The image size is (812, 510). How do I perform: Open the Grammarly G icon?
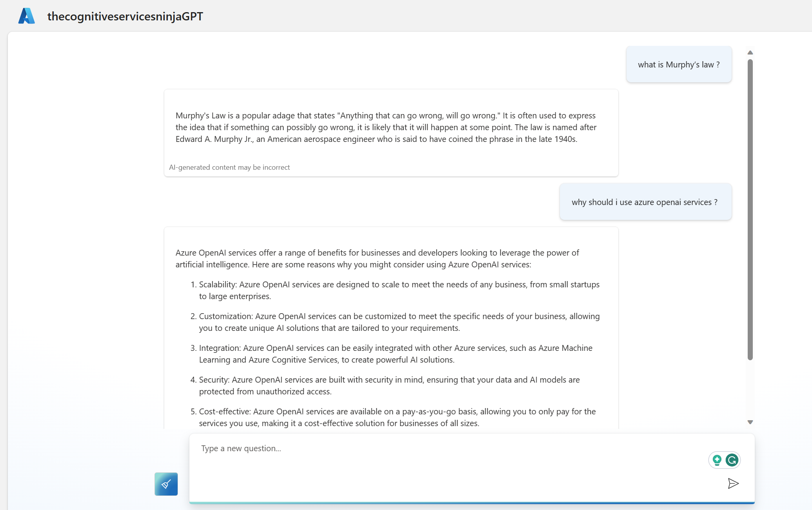pos(732,460)
